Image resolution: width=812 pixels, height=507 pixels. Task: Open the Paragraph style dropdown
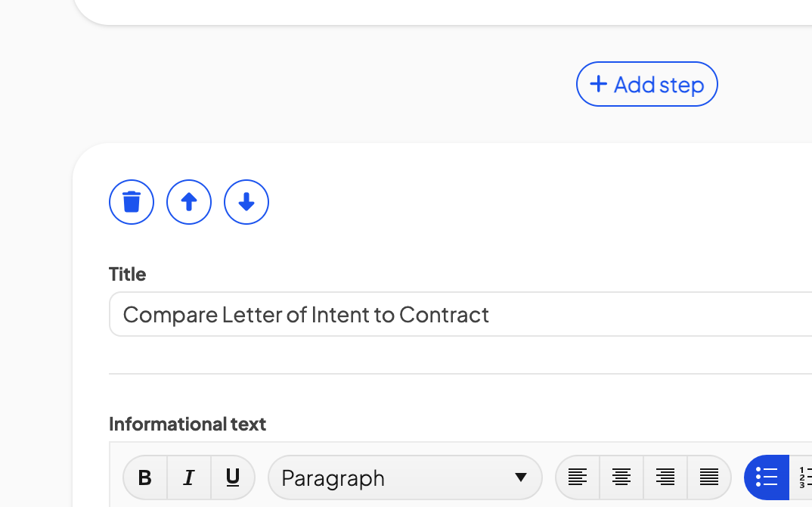(x=405, y=477)
